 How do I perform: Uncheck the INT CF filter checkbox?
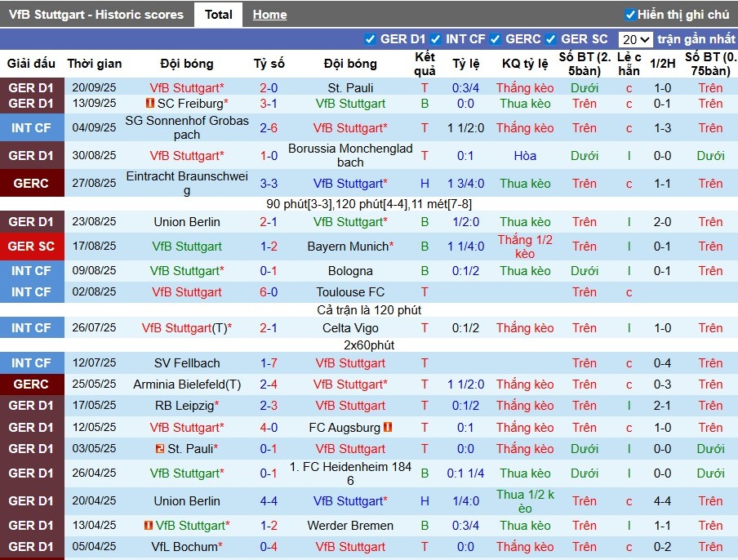436,39
